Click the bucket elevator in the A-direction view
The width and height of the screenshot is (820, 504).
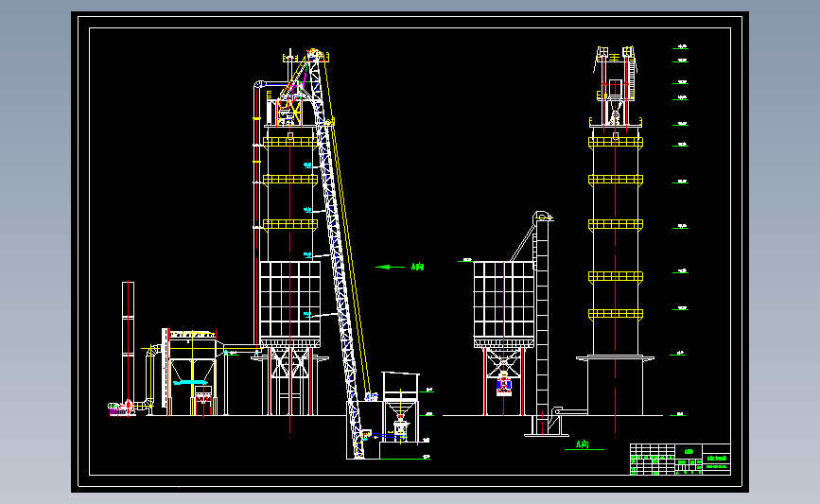pyautogui.click(x=542, y=323)
